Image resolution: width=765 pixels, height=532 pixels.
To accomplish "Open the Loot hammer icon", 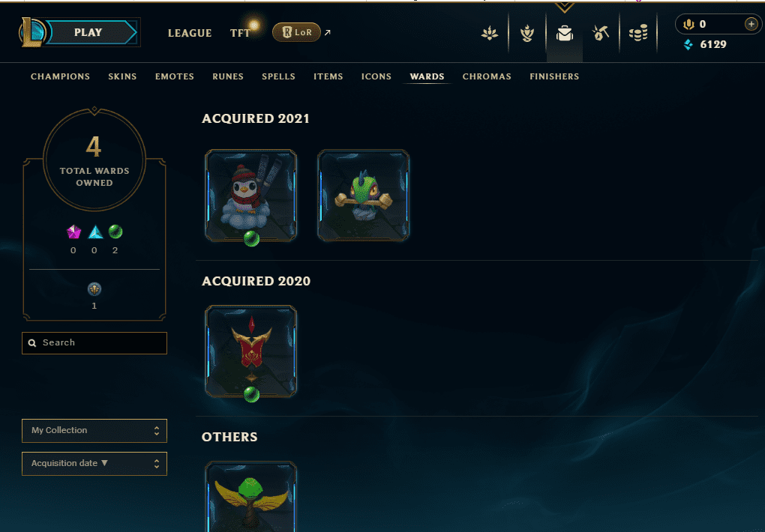I will click(601, 33).
